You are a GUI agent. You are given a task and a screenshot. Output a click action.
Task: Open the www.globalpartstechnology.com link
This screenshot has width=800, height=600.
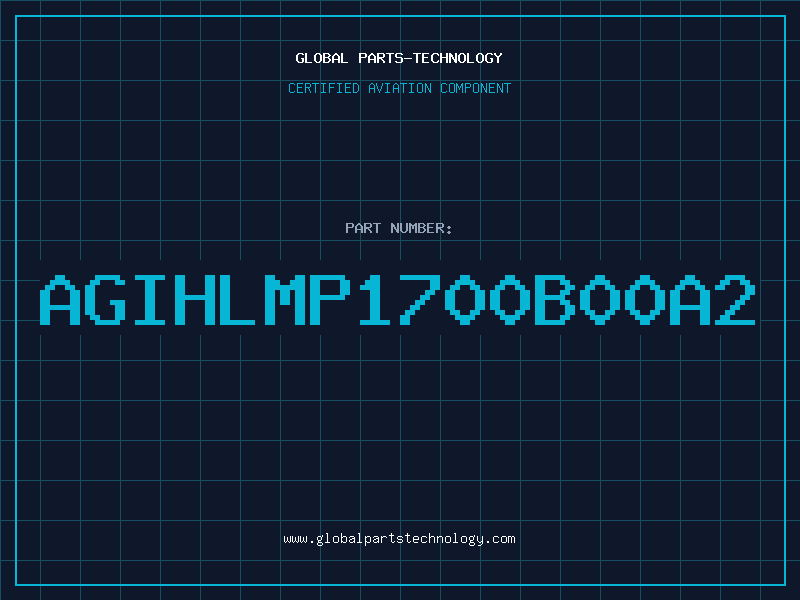(x=399, y=539)
